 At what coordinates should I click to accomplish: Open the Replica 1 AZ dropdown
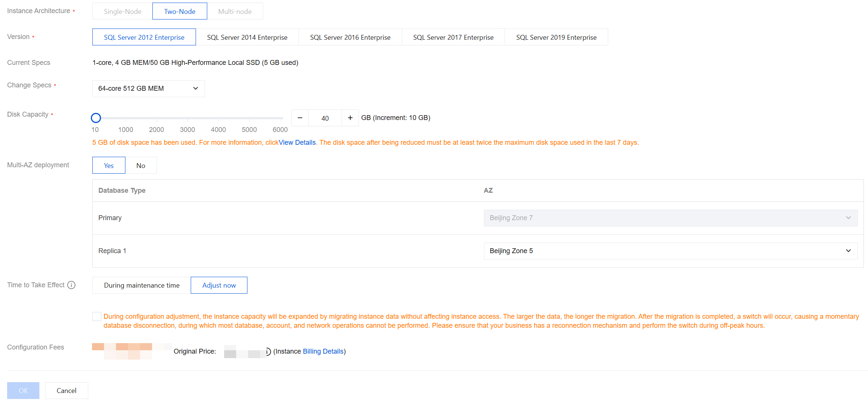tap(671, 251)
